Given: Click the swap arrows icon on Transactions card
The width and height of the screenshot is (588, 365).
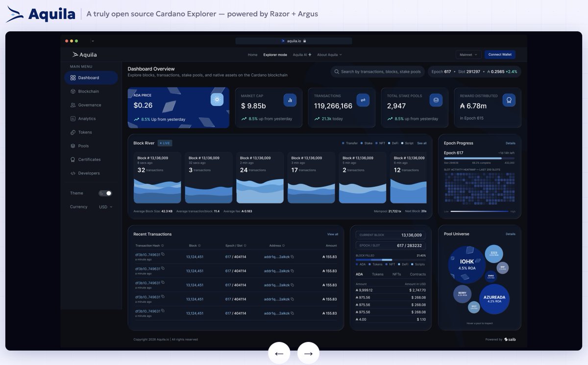Looking at the screenshot, I should pyautogui.click(x=363, y=100).
